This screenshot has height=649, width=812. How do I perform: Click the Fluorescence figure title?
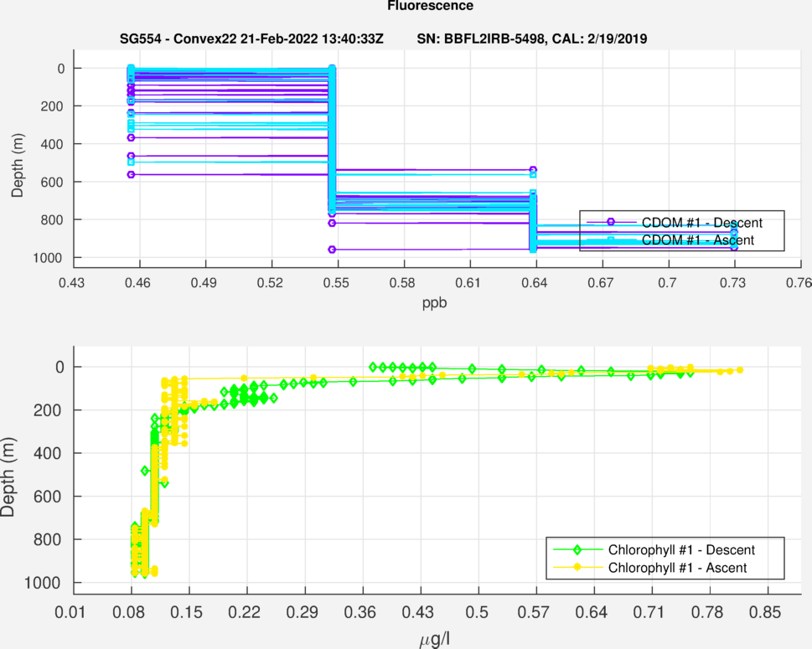click(x=430, y=6)
